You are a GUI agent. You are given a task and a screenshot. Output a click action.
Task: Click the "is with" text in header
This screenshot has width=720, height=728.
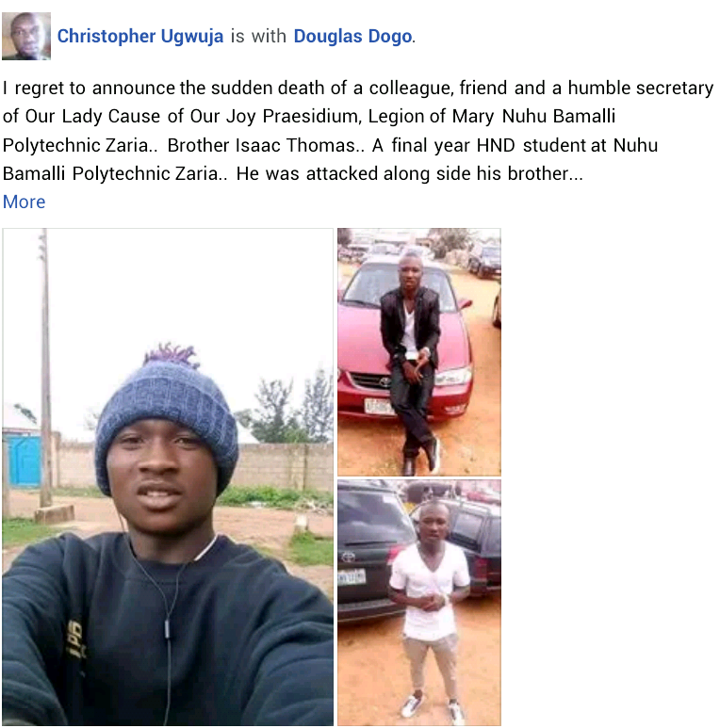tap(258, 36)
